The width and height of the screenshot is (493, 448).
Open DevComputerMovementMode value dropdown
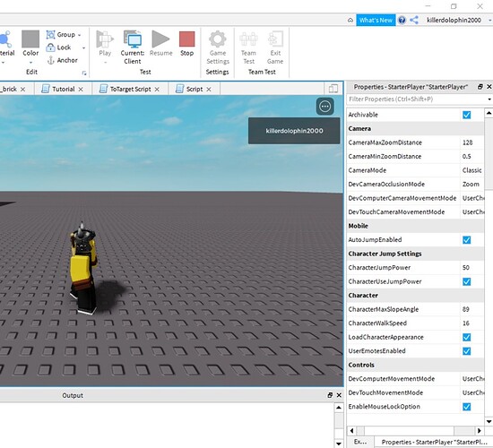click(x=471, y=378)
